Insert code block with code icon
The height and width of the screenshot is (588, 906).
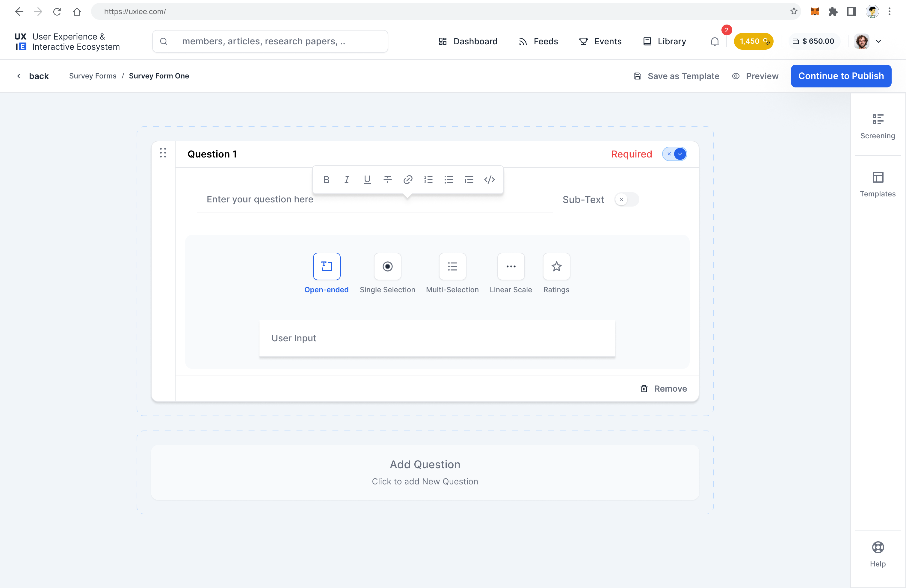click(489, 180)
